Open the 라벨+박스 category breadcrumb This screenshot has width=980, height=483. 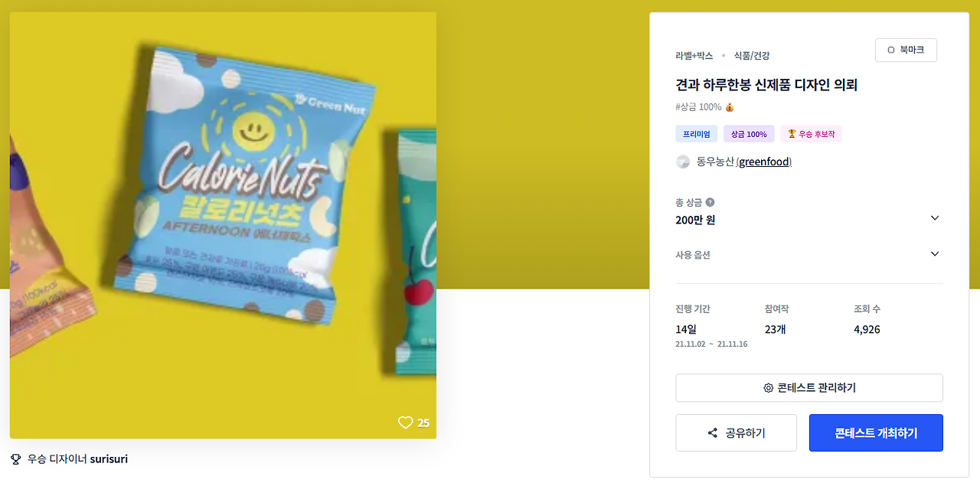694,56
